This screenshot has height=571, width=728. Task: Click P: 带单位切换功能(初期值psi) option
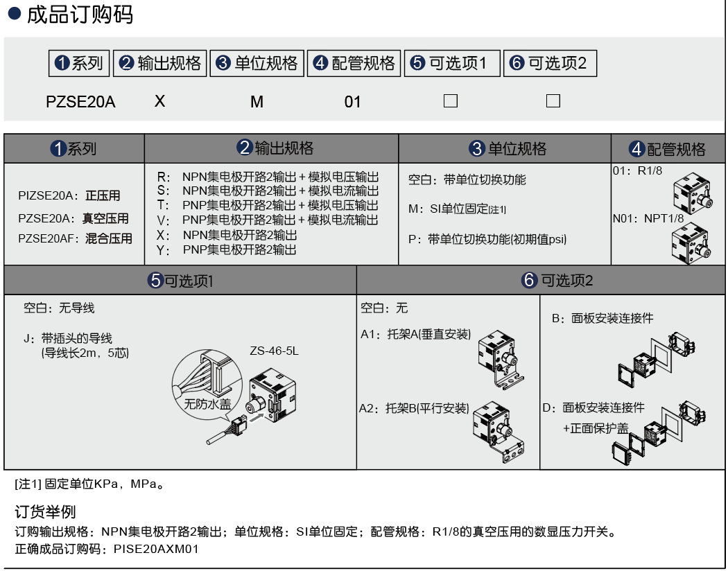[x=487, y=239]
